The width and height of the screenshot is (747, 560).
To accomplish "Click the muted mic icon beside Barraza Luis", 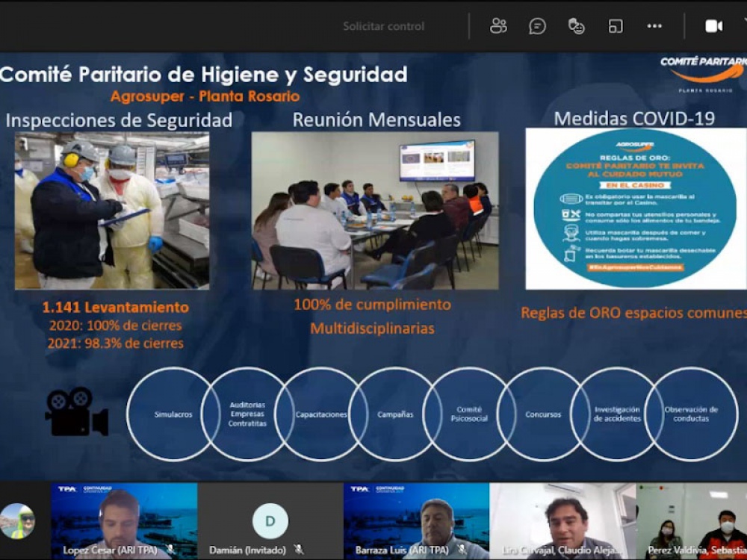I will click(x=462, y=550).
